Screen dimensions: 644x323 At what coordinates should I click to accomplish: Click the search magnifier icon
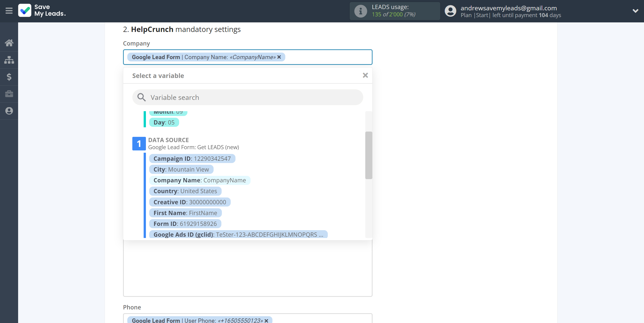141,97
